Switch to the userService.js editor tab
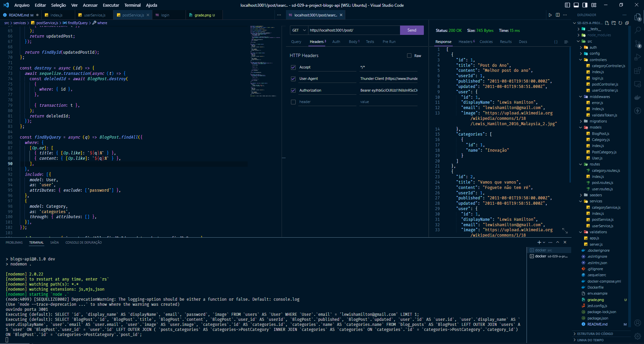The image size is (644, 344). point(94,15)
